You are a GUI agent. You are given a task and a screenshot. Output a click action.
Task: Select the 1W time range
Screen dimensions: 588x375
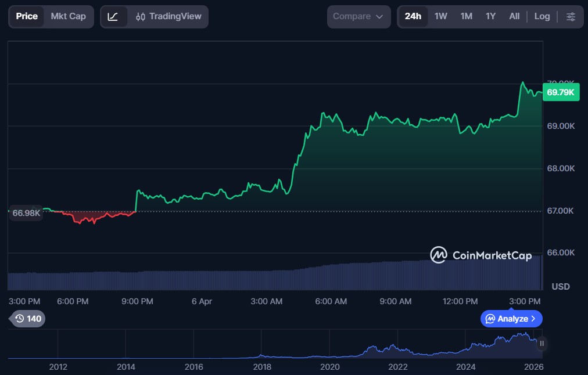tap(440, 16)
